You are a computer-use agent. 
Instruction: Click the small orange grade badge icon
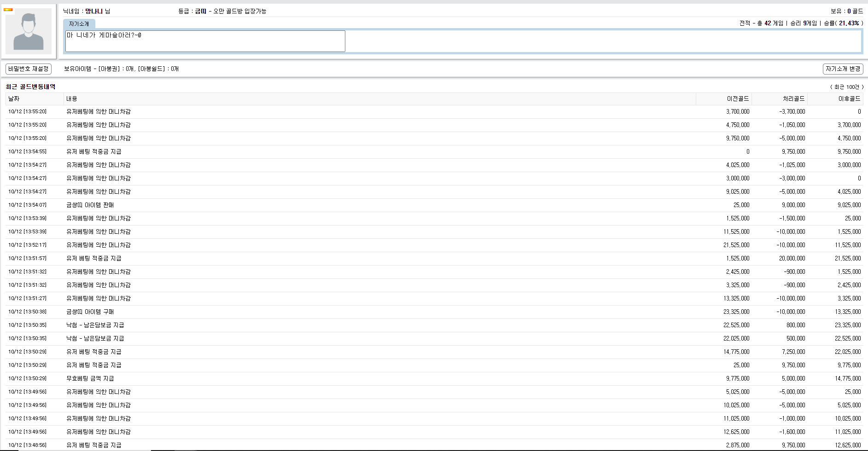8,10
